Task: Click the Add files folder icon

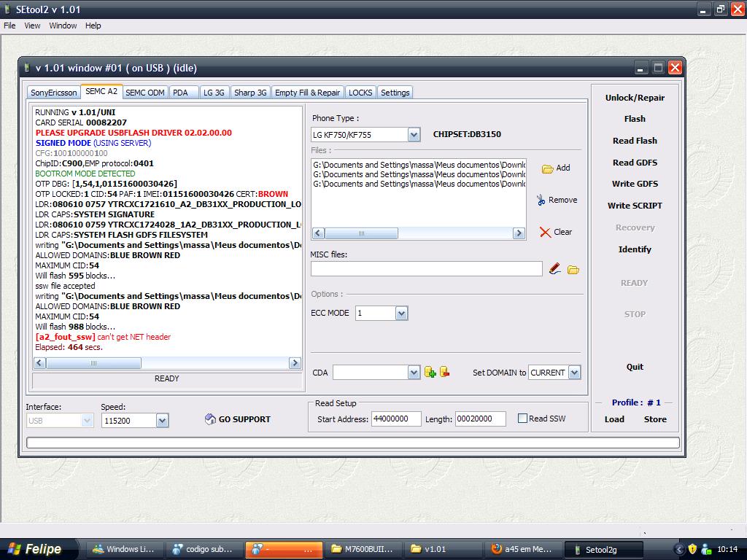Action: [547, 168]
